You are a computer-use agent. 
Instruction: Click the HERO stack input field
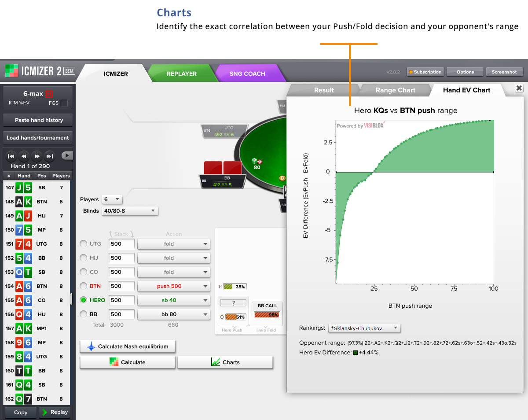[121, 300]
